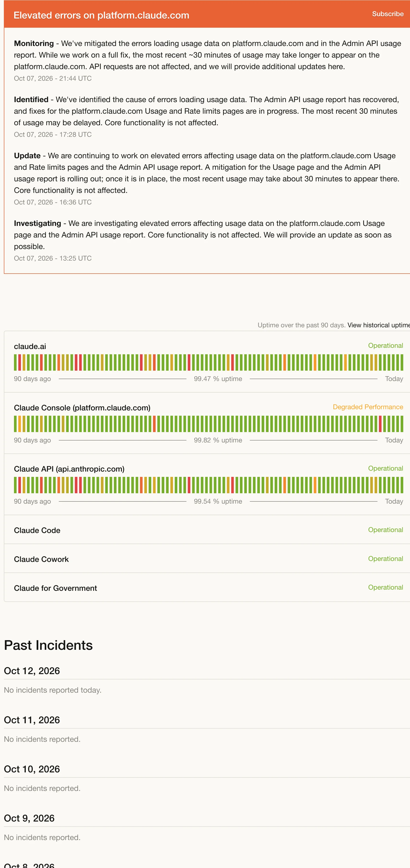Click the Oct 12, 2026 incident date heading
Image resolution: width=410 pixels, height=868 pixels.
[x=32, y=671]
